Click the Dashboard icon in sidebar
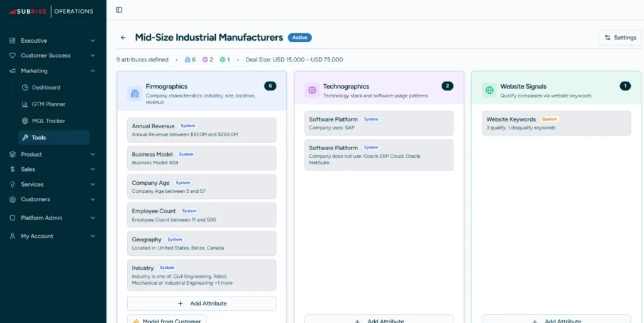The width and height of the screenshot is (644, 323). coord(25,87)
